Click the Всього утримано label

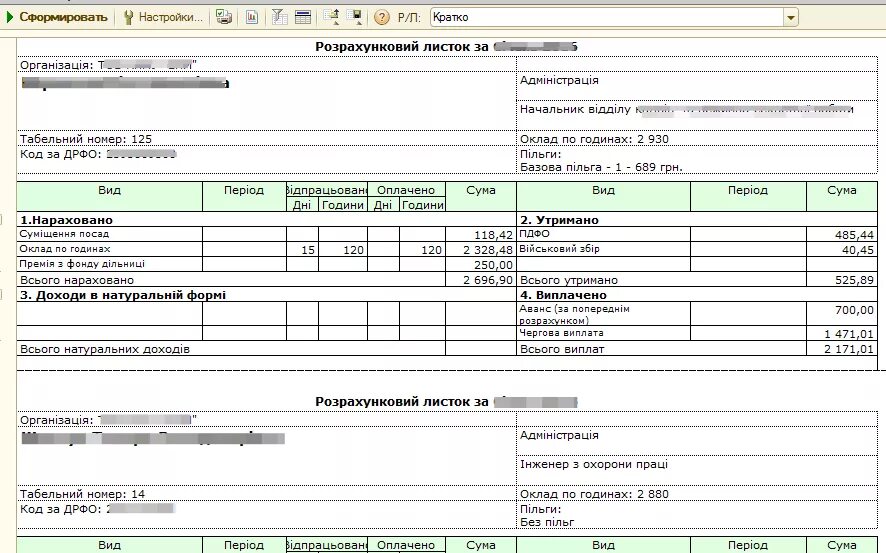(569, 280)
